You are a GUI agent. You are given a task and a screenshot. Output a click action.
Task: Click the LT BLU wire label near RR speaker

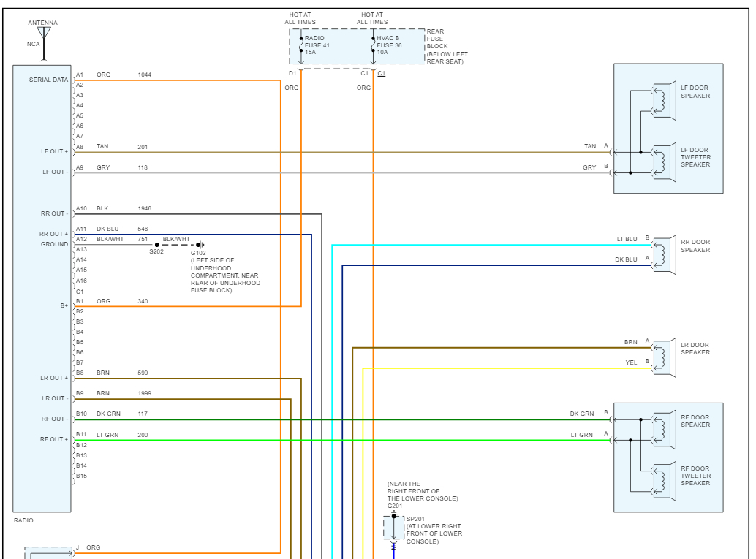pos(627,239)
